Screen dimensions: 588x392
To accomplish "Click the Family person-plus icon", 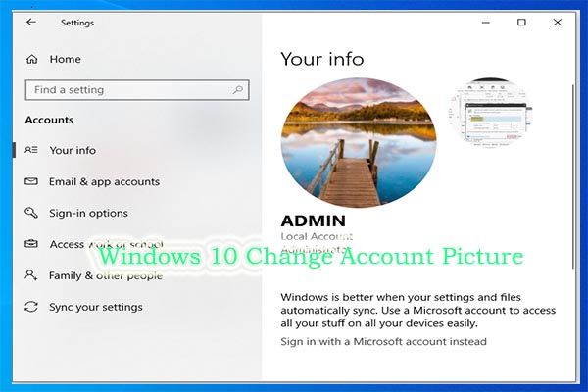I will [31, 275].
